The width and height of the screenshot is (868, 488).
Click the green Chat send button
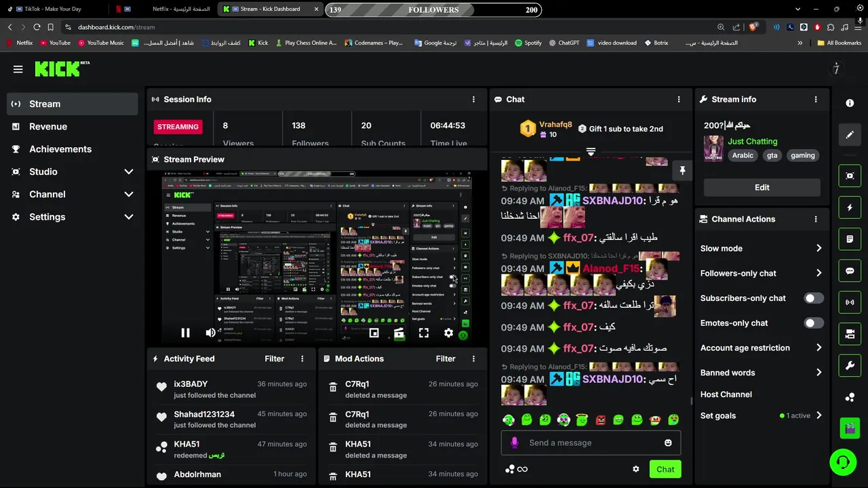point(665,469)
